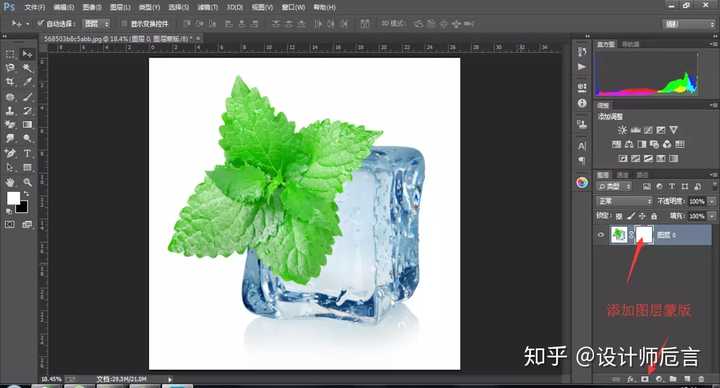Select the Spot Healing Brush tool
Viewport: 720px width, 388px height.
click(x=10, y=97)
